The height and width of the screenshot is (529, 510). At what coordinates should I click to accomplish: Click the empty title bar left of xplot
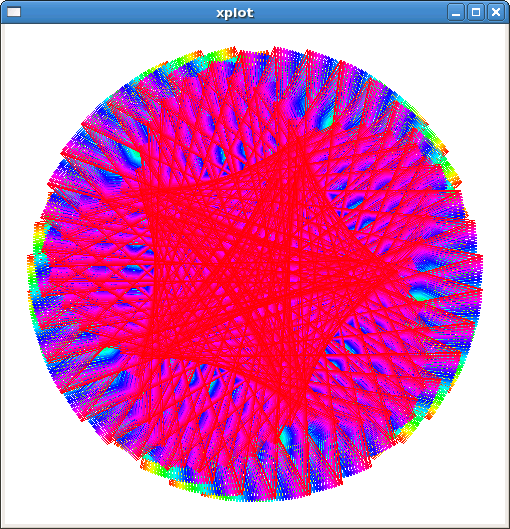118,12
